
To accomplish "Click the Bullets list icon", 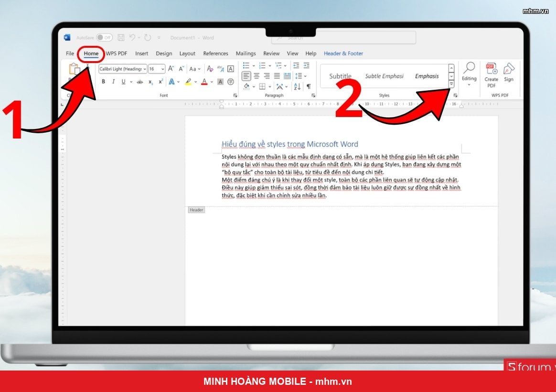I will point(246,65).
